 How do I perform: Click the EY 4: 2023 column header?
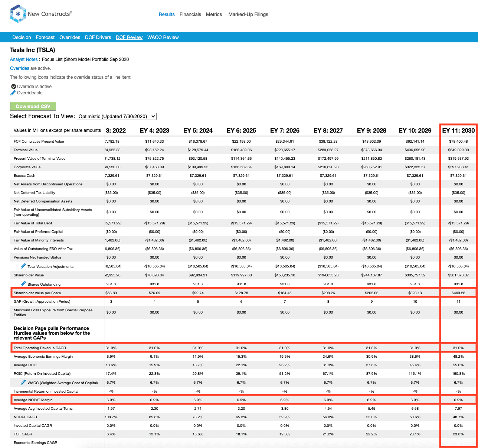click(154, 130)
